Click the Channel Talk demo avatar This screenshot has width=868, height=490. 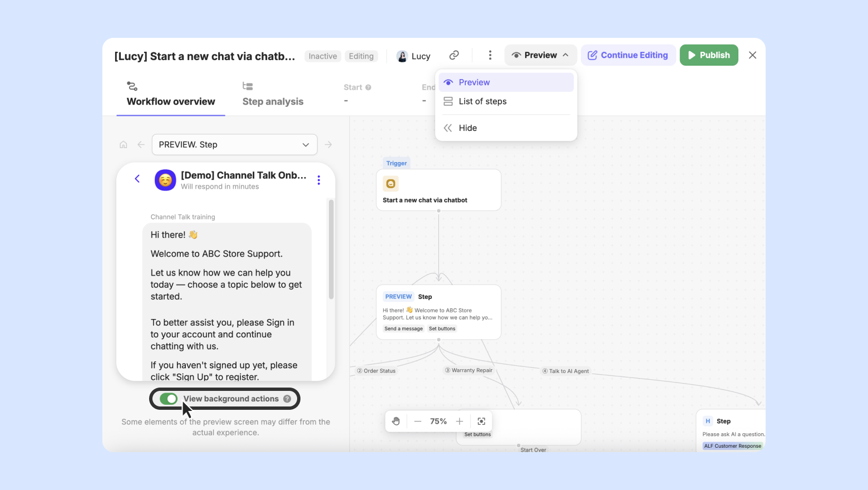(165, 180)
